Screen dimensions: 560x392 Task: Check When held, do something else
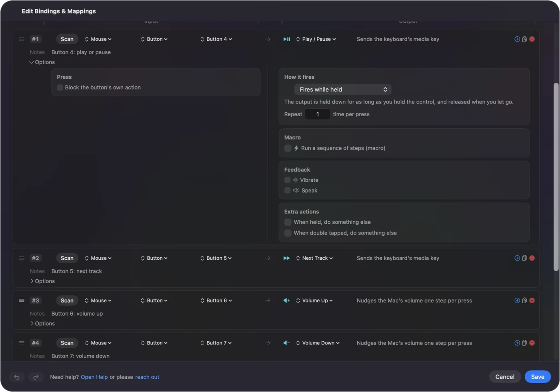point(288,222)
